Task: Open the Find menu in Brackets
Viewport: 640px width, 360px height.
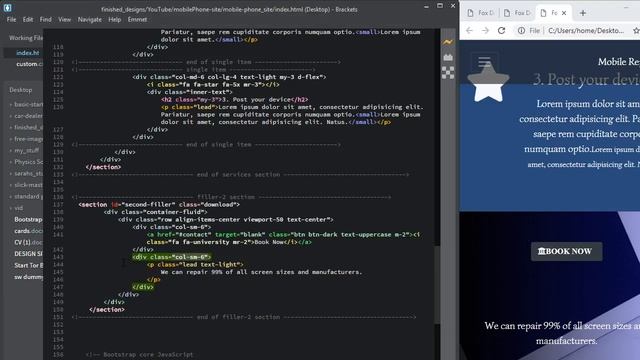Action: pos(46,19)
